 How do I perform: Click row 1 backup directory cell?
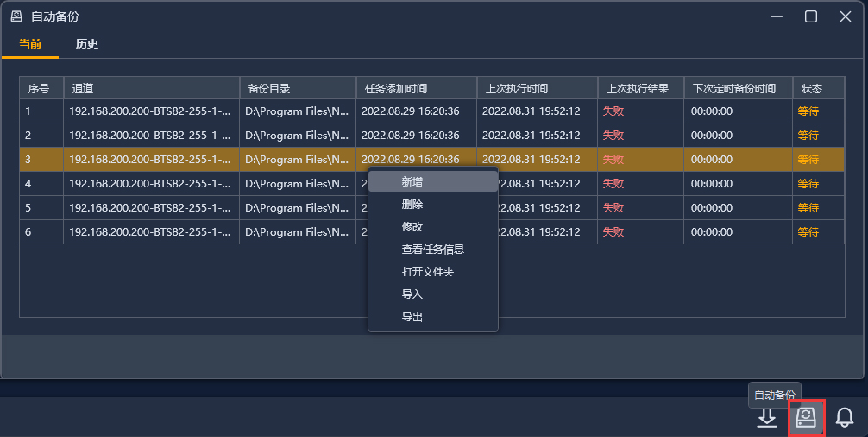pos(298,111)
